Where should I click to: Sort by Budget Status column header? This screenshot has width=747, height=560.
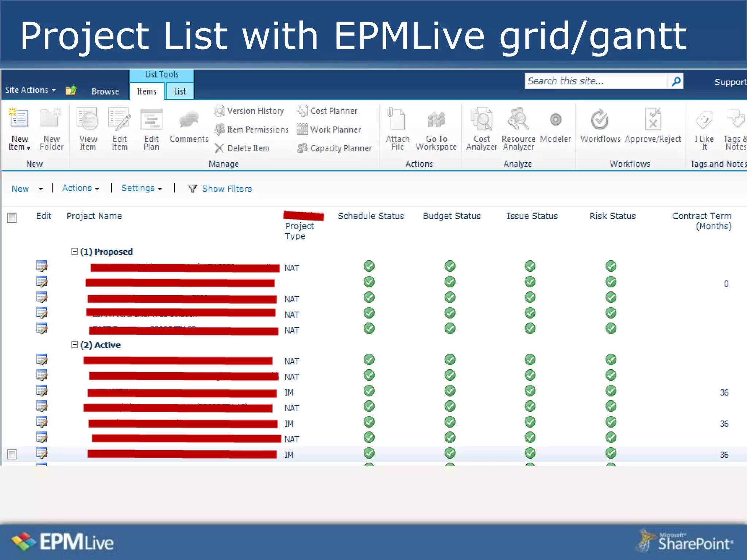[452, 216]
